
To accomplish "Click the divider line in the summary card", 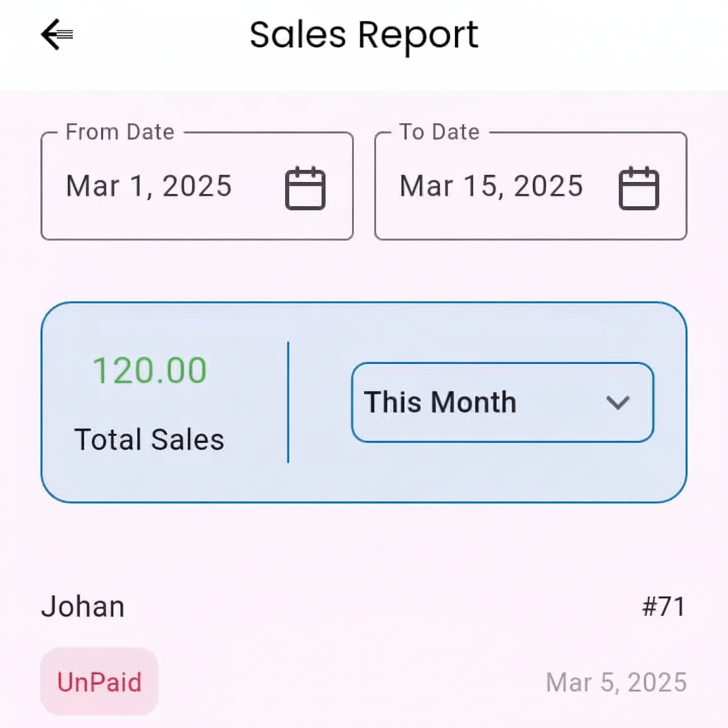I will pos(288,402).
